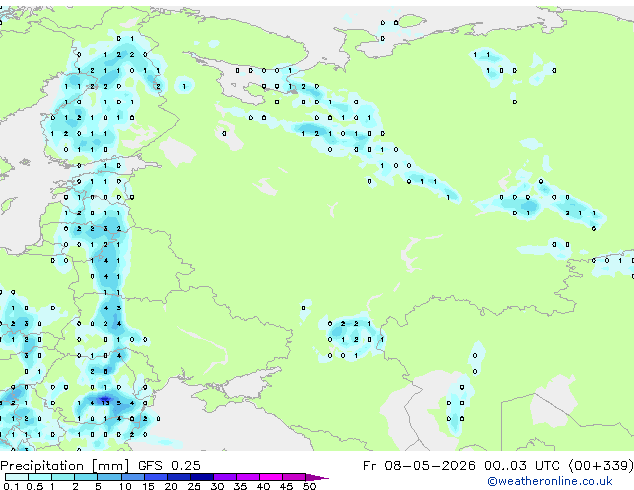Click the legend label "20"
The width and height of the screenshot is (634, 490).
point(171,486)
